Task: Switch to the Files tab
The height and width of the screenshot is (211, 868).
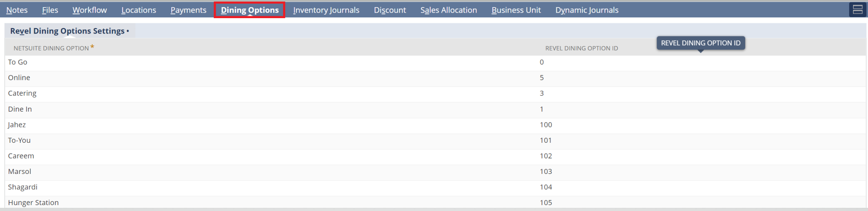Action: tap(50, 10)
